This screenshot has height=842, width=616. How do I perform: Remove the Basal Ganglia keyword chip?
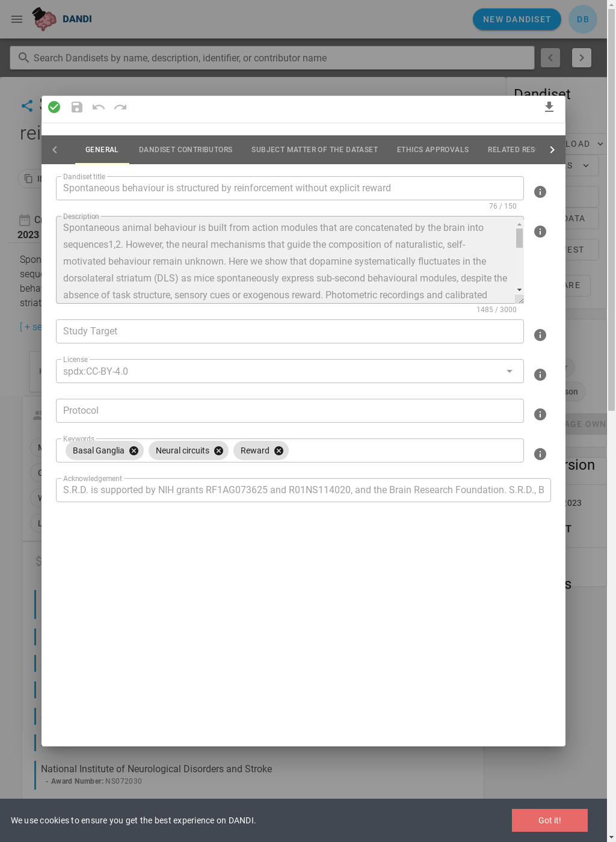(x=134, y=450)
